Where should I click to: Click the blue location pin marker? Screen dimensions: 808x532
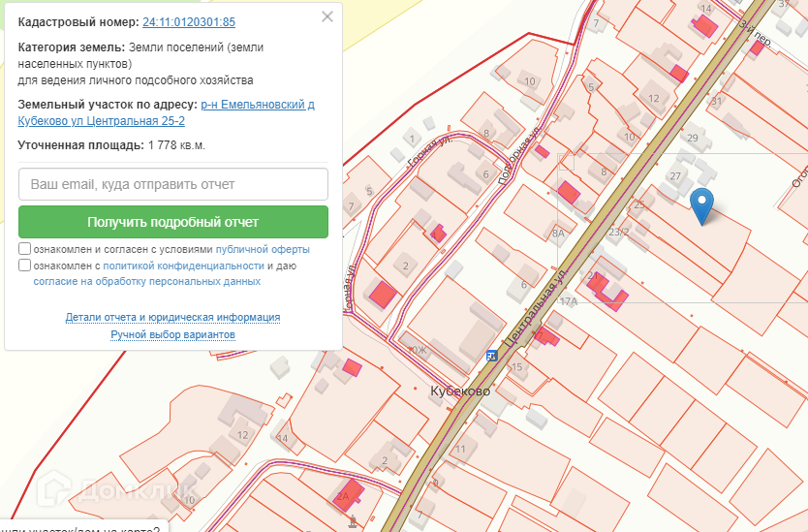point(701,206)
